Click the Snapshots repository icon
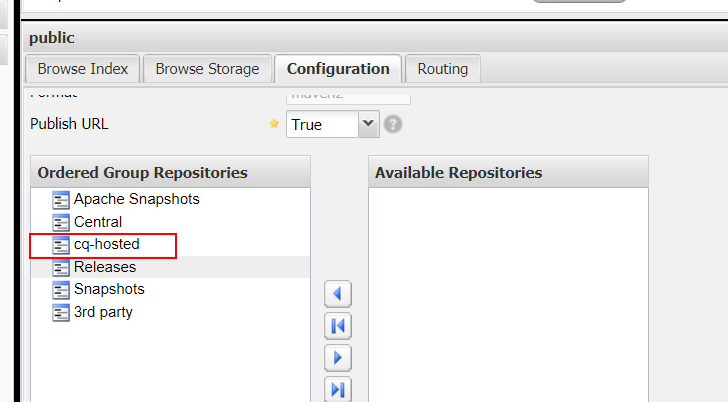The width and height of the screenshot is (728, 402). pyautogui.click(x=60, y=290)
